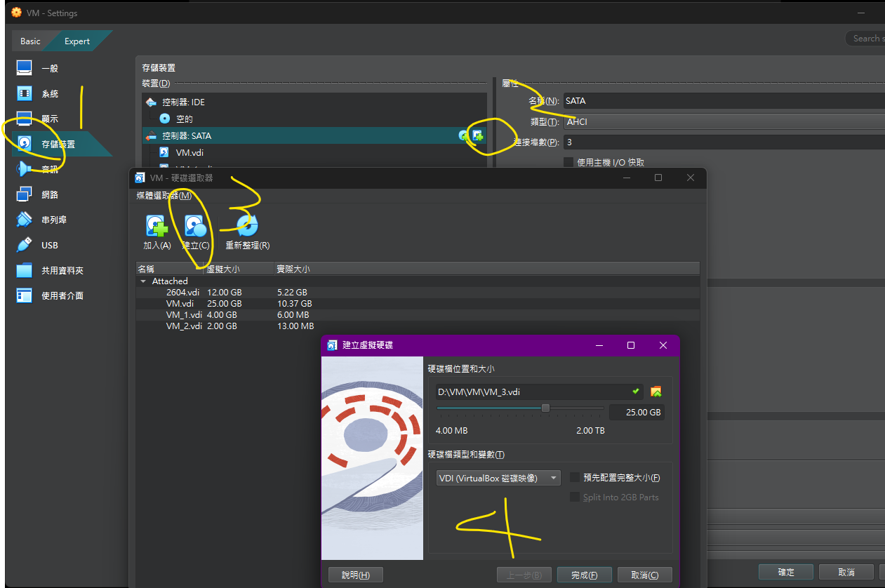Click the D:\VM\VM\VM_3.vdi path field
Viewport: 885px width, 588px height.
[539, 392]
